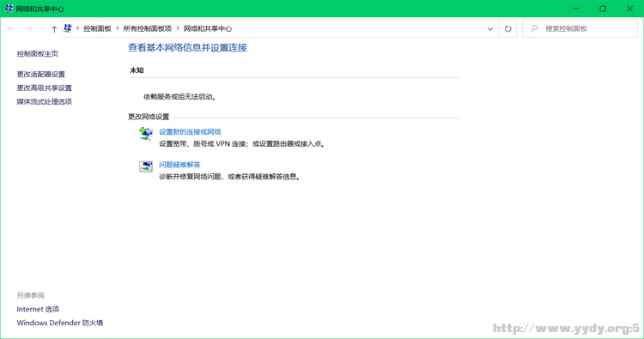644x339 pixels.
Task: Refresh the Network and Sharing Center page
Action: (508, 28)
